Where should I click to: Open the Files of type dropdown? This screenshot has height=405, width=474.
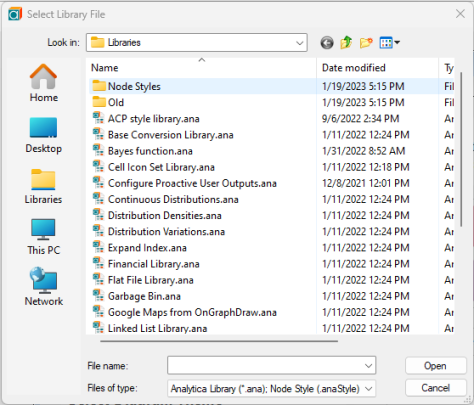271,388
